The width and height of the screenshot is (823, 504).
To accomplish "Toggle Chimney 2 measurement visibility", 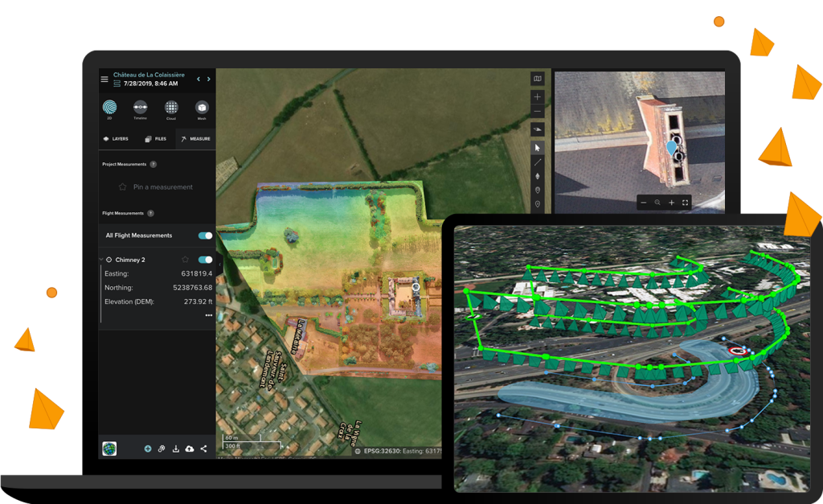I will 205,260.
